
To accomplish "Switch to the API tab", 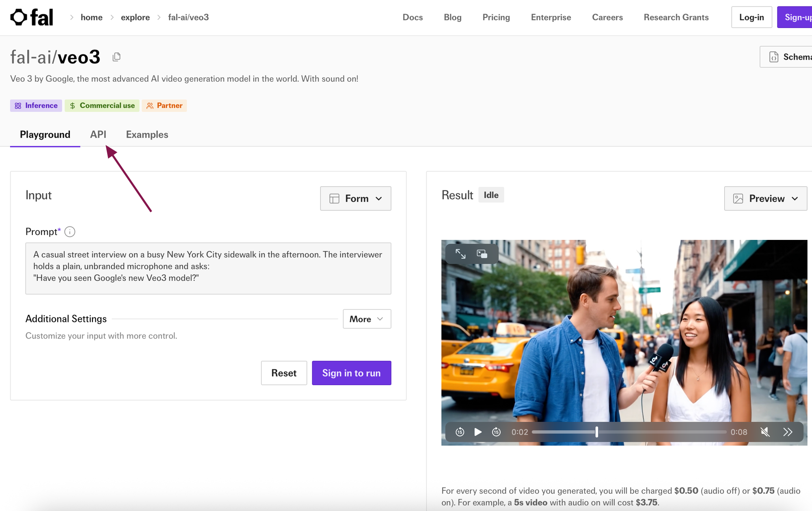I will pos(98,135).
